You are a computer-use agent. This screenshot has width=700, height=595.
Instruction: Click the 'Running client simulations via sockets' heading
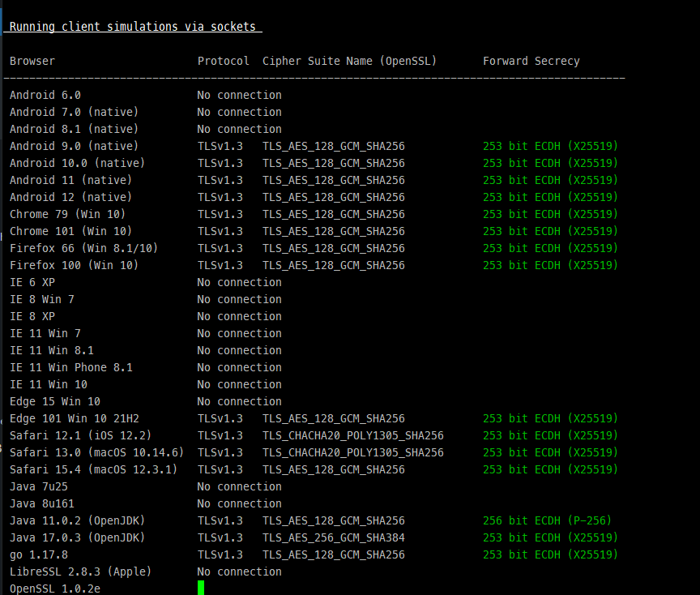pyautogui.click(x=133, y=27)
